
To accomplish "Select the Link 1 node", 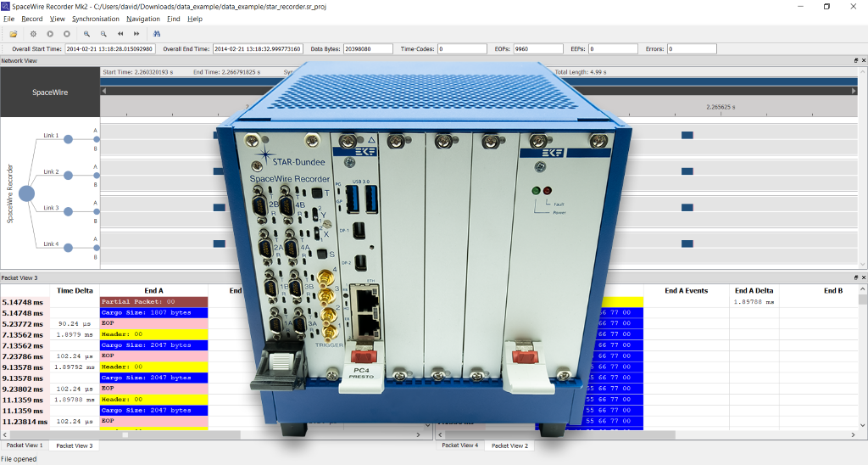I will (x=68, y=139).
